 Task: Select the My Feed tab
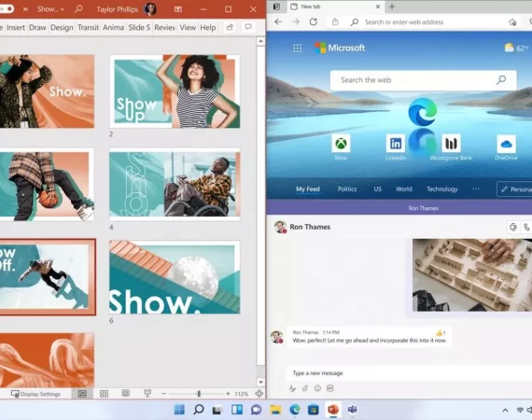click(x=308, y=189)
